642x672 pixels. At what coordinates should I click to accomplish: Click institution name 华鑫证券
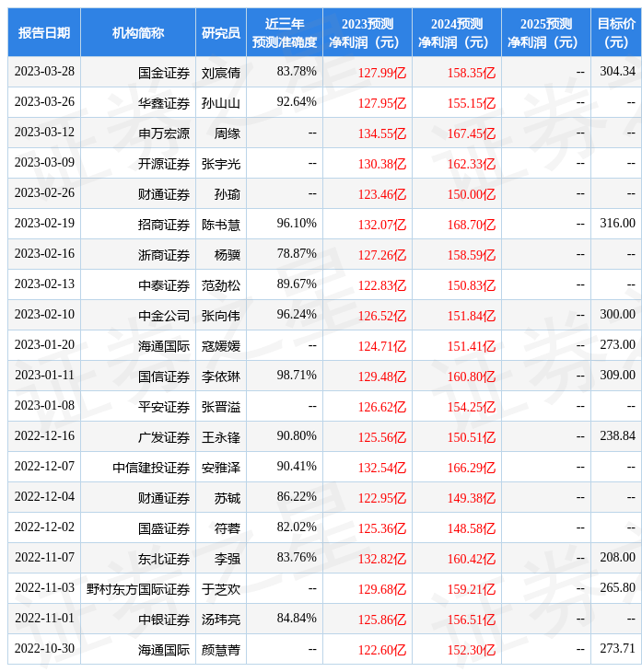tap(164, 103)
